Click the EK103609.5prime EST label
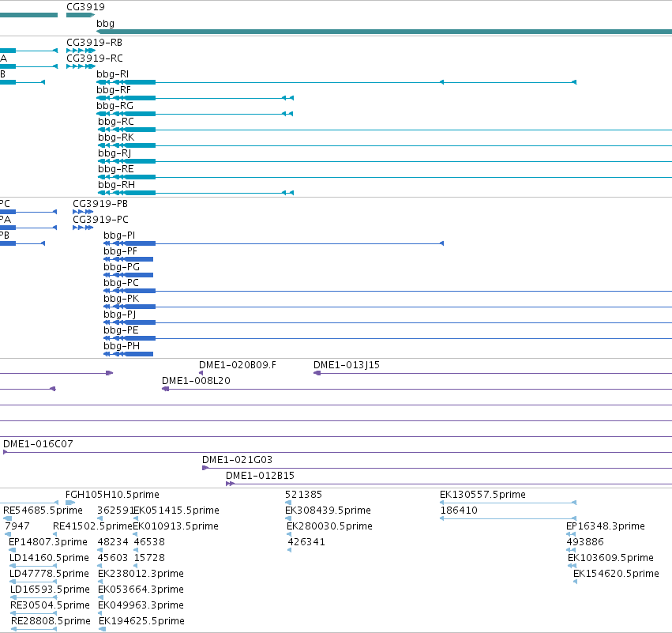 click(x=610, y=558)
